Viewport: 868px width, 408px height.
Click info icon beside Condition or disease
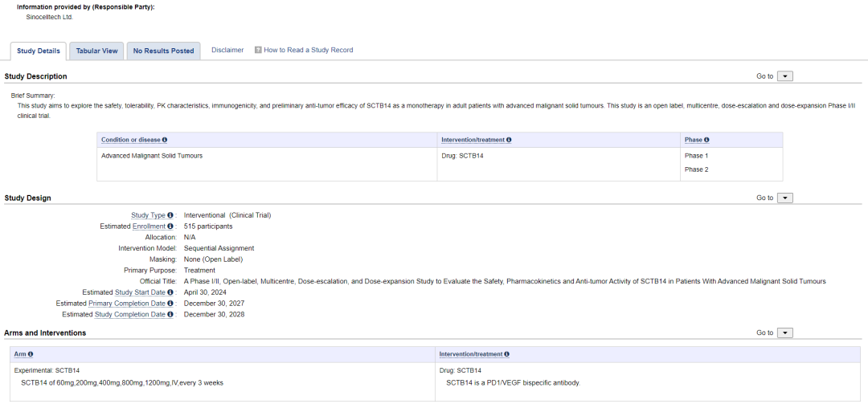165,140
